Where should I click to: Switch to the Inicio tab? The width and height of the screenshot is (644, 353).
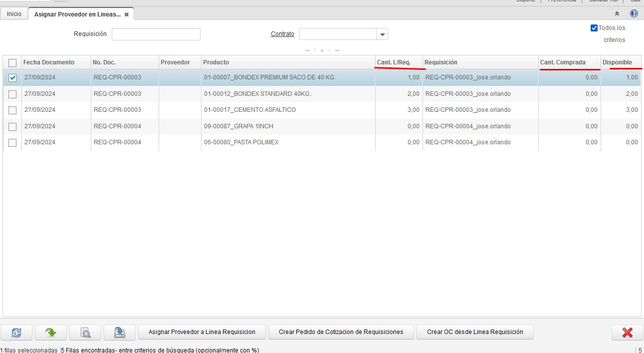14,14
